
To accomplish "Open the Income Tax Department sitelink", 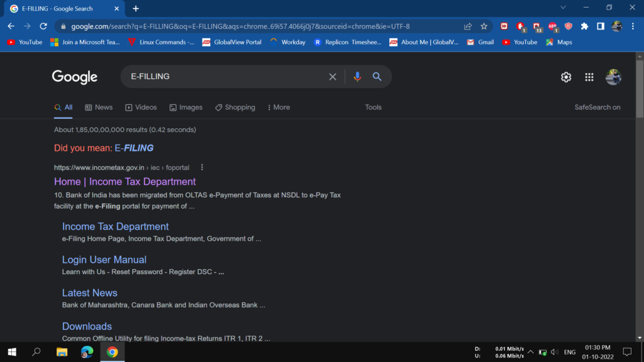I will click(x=116, y=226).
